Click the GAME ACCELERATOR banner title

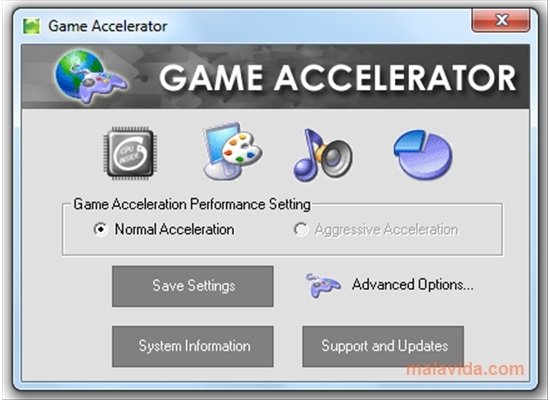pos(337,78)
